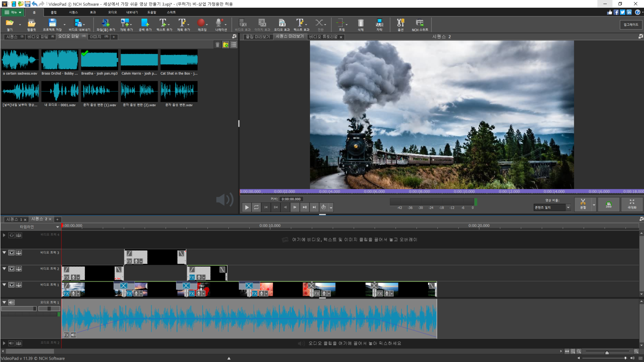Image resolution: width=644 pixels, height=362 pixels.
Task: Adjust the timeline zoom slider handle
Action: (x=607, y=353)
